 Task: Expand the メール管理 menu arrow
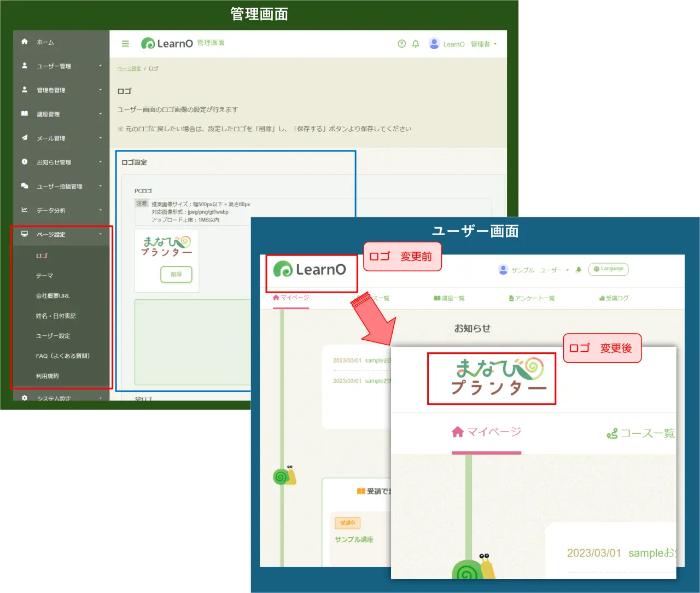coord(101,138)
